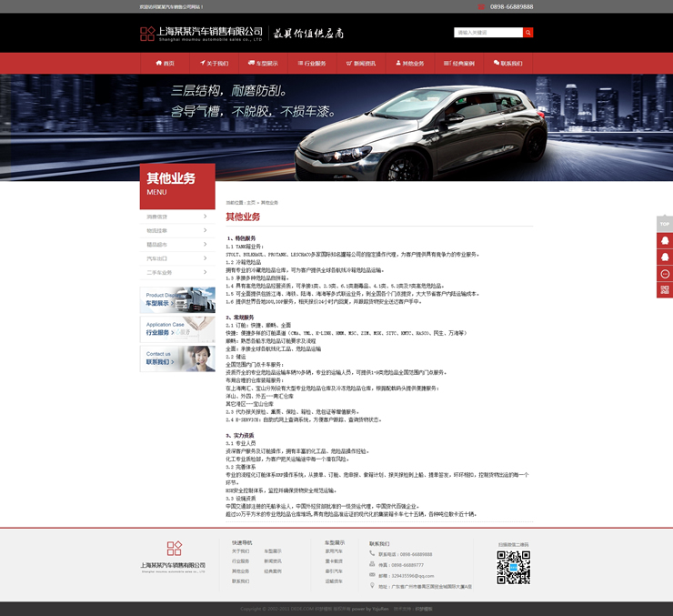
Task: Go to 联系我们 in the top navigation
Action: [x=507, y=64]
